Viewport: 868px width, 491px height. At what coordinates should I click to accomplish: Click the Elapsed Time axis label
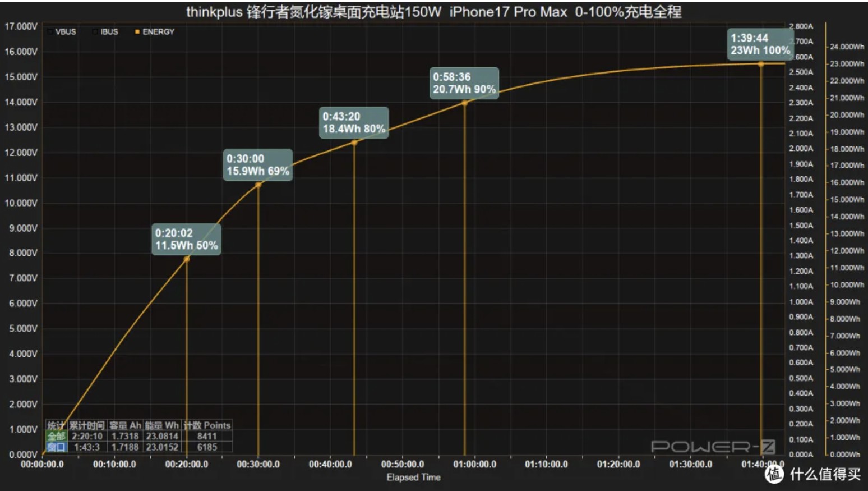tap(413, 477)
